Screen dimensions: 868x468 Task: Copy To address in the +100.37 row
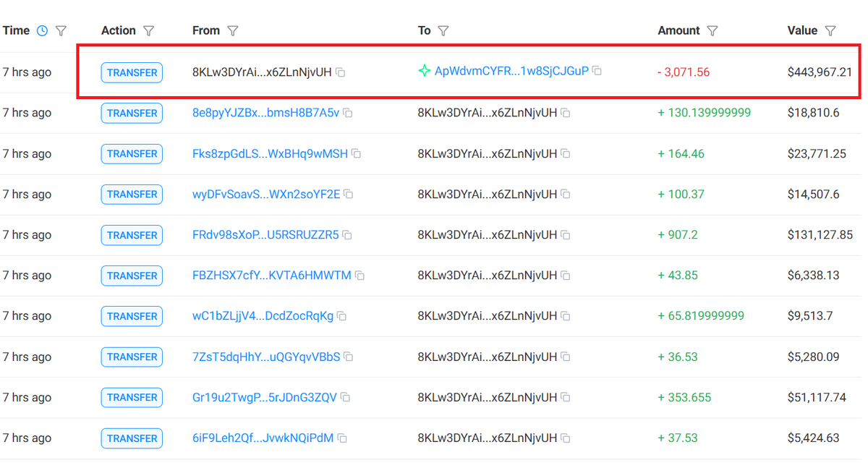[566, 195]
